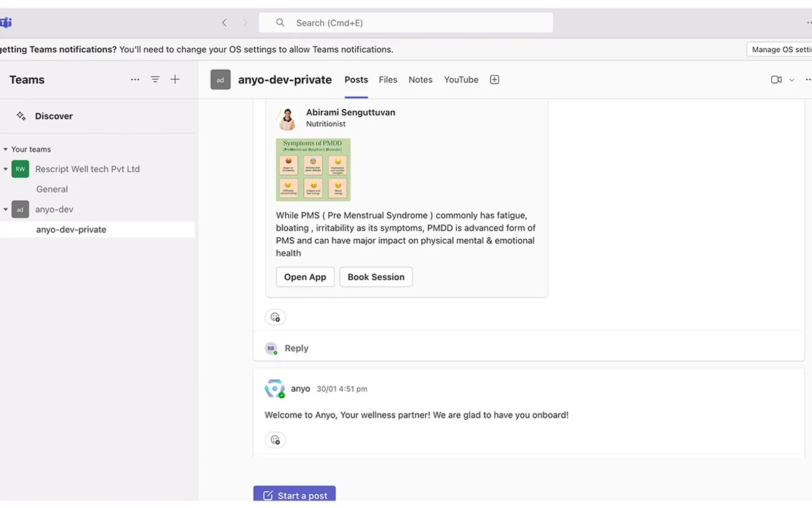Click the Open App button
Screen dimensions: 812x508
pyautogui.click(x=305, y=277)
